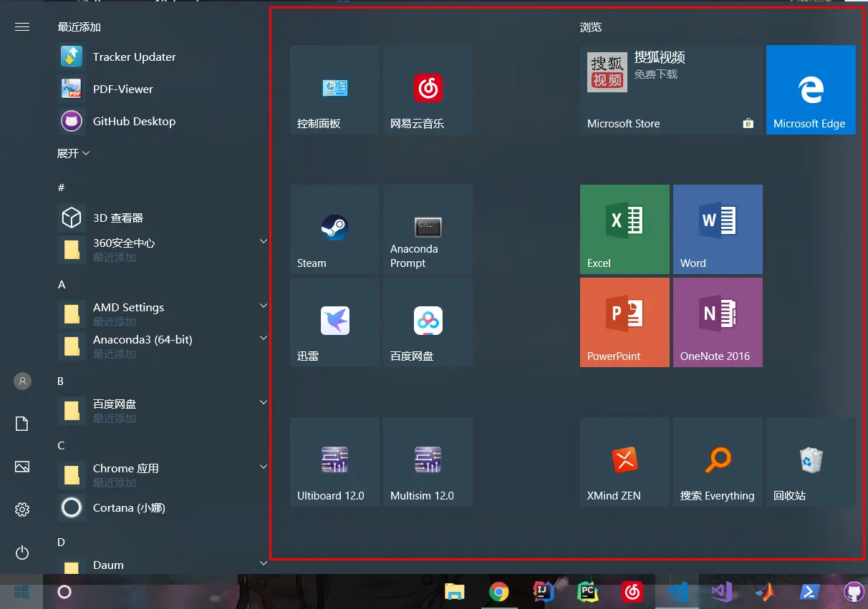Click the B letter header in the app list
Screen dimensions: 868x609
tap(61, 381)
